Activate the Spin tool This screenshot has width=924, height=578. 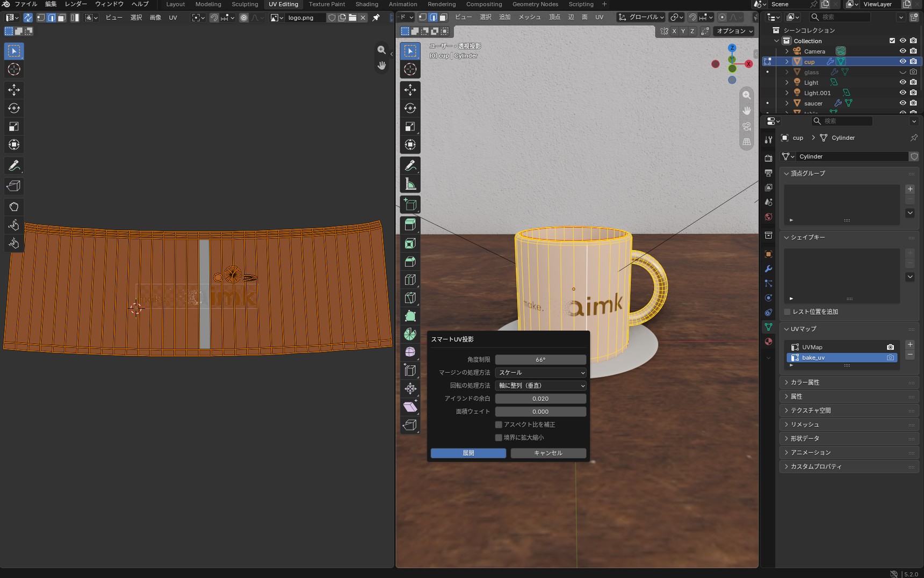click(x=410, y=334)
